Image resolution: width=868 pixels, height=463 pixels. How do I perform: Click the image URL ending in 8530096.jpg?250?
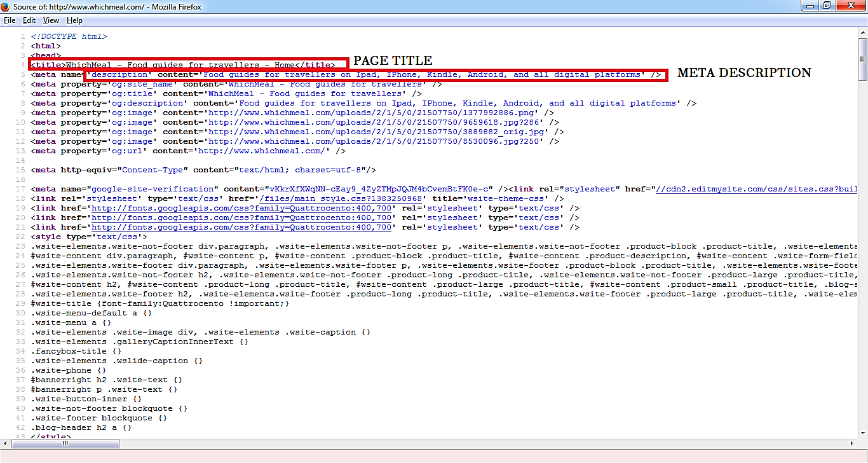coord(374,141)
